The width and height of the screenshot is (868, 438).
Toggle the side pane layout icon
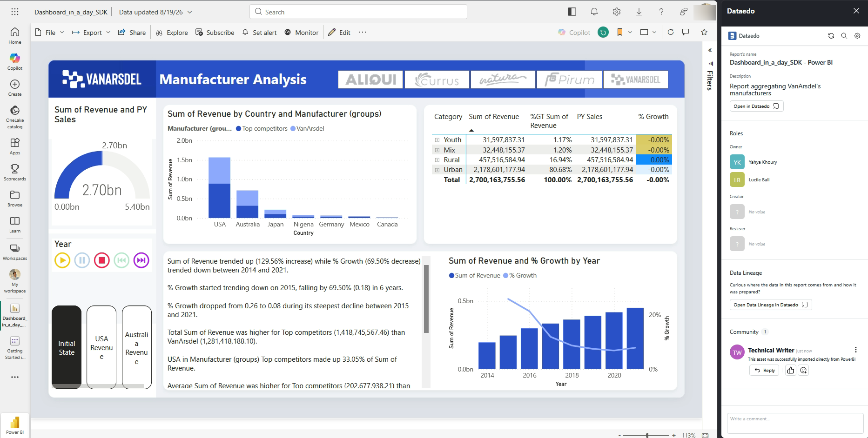point(572,12)
